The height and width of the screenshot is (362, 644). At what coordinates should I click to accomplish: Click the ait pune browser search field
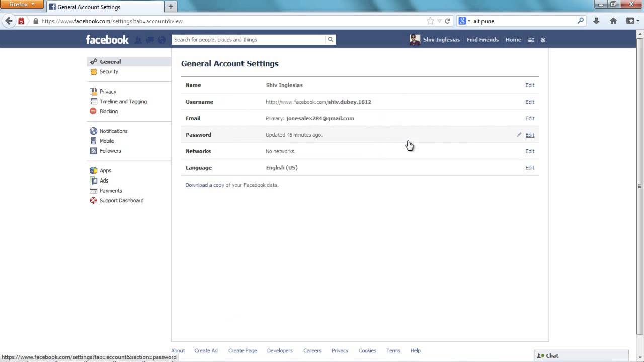point(523,21)
